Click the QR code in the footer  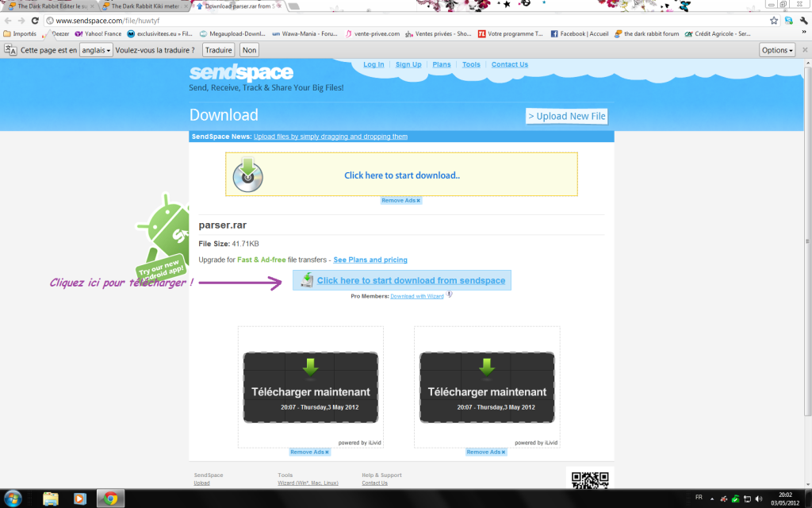[x=590, y=479]
